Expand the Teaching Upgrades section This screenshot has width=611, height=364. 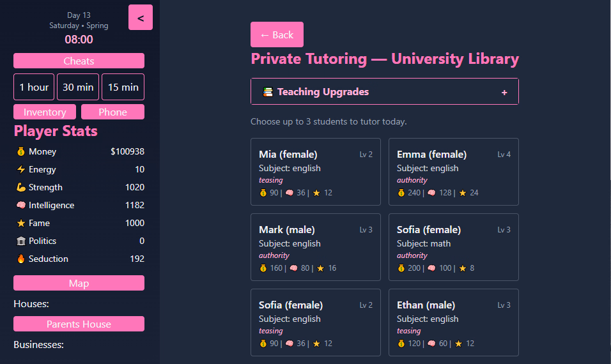tap(384, 92)
